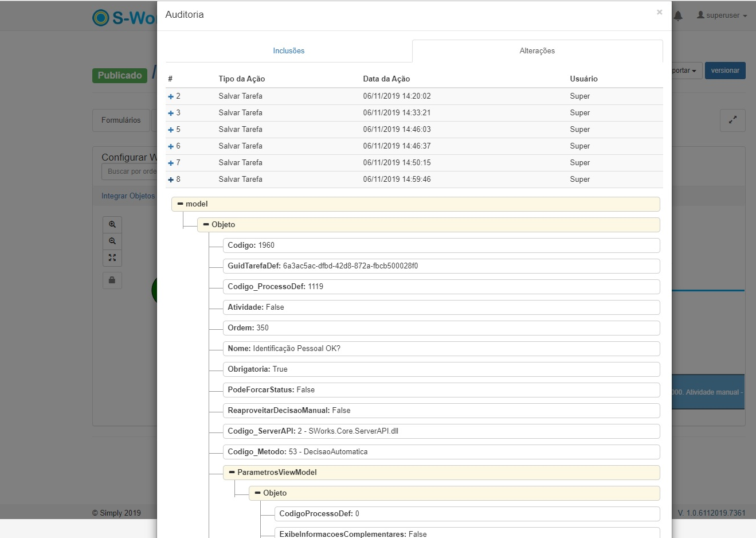The width and height of the screenshot is (756, 538).
Task: Select the 'Codigo_ProcessoDef: 1119' row
Action: point(441,287)
